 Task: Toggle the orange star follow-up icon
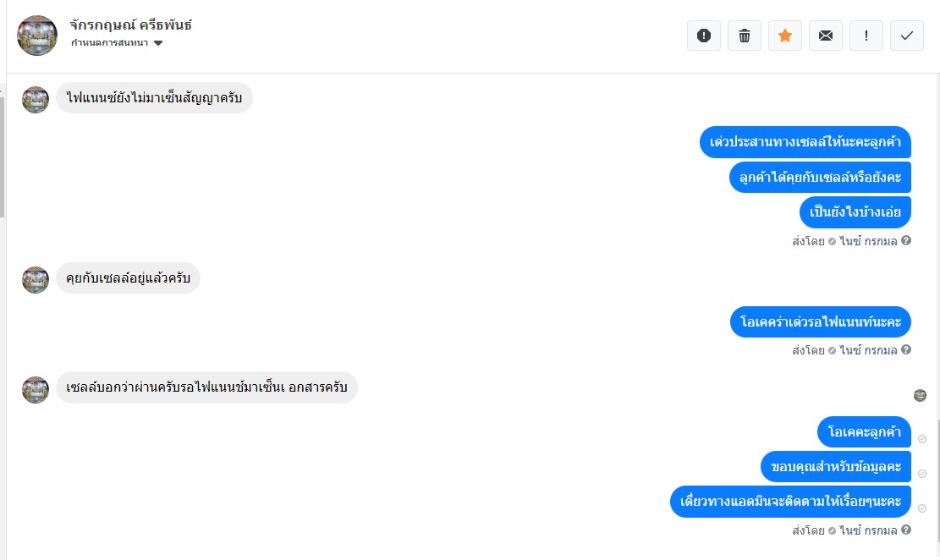click(785, 36)
